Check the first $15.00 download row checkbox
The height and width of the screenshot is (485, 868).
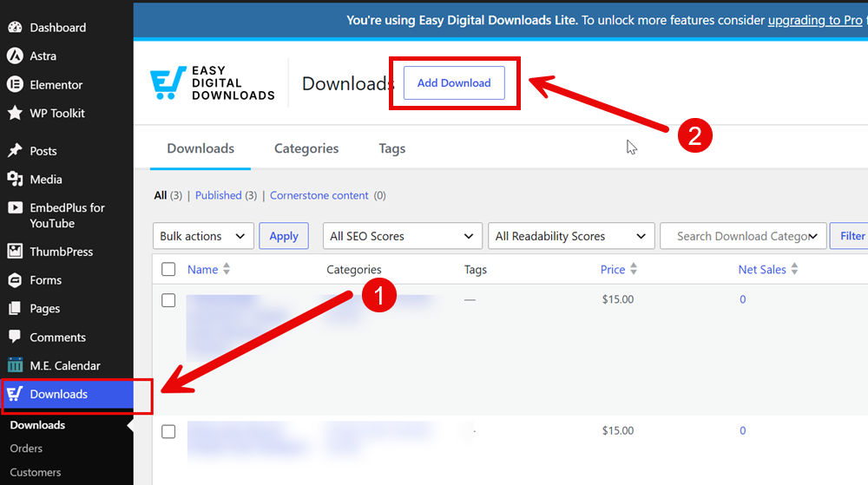click(x=168, y=300)
